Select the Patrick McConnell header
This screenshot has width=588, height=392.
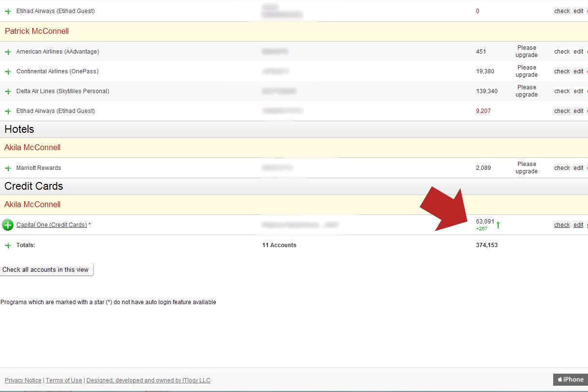coord(37,31)
